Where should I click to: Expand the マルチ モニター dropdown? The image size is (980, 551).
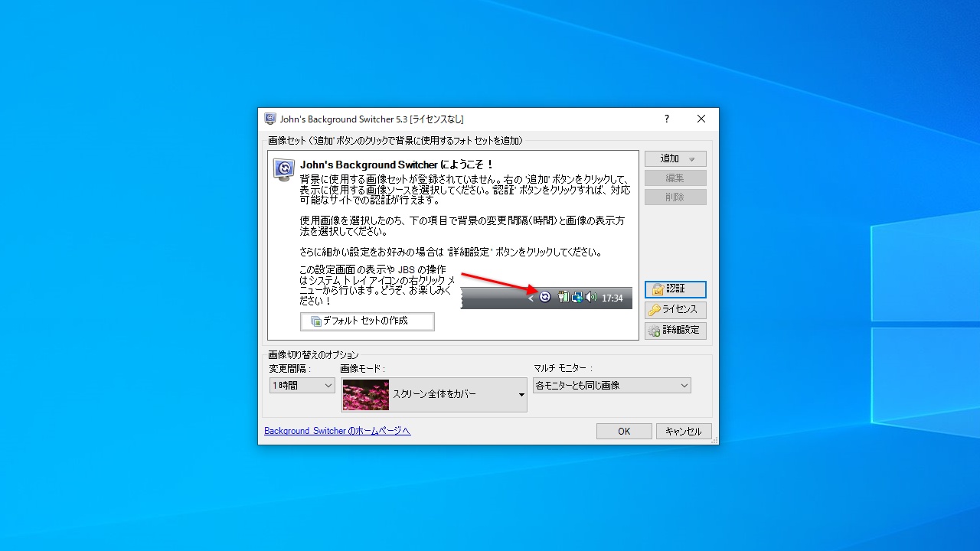pos(612,386)
